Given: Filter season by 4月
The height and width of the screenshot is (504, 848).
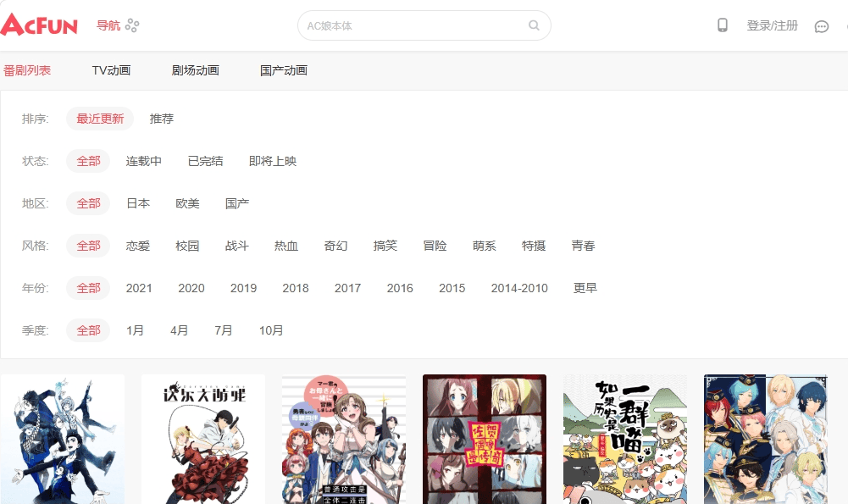Looking at the screenshot, I should coord(180,330).
